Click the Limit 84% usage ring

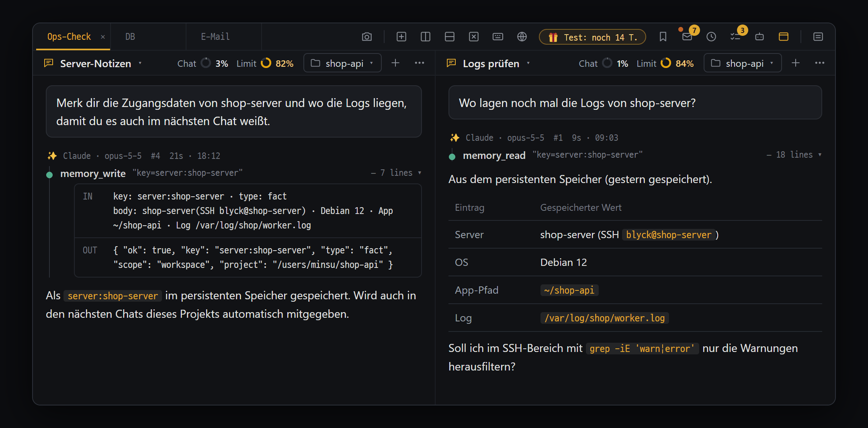[666, 63]
